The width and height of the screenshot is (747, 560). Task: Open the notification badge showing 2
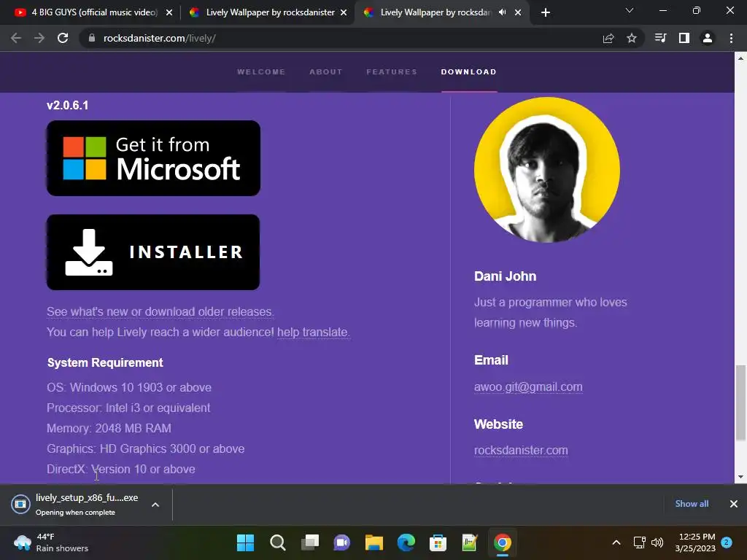click(x=727, y=542)
